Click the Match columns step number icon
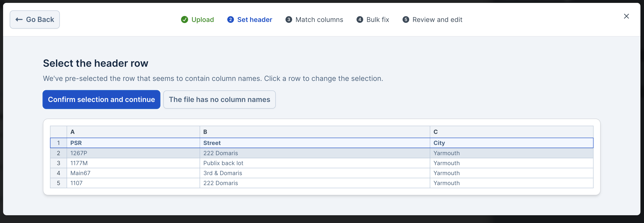This screenshot has height=223, width=644. click(289, 20)
